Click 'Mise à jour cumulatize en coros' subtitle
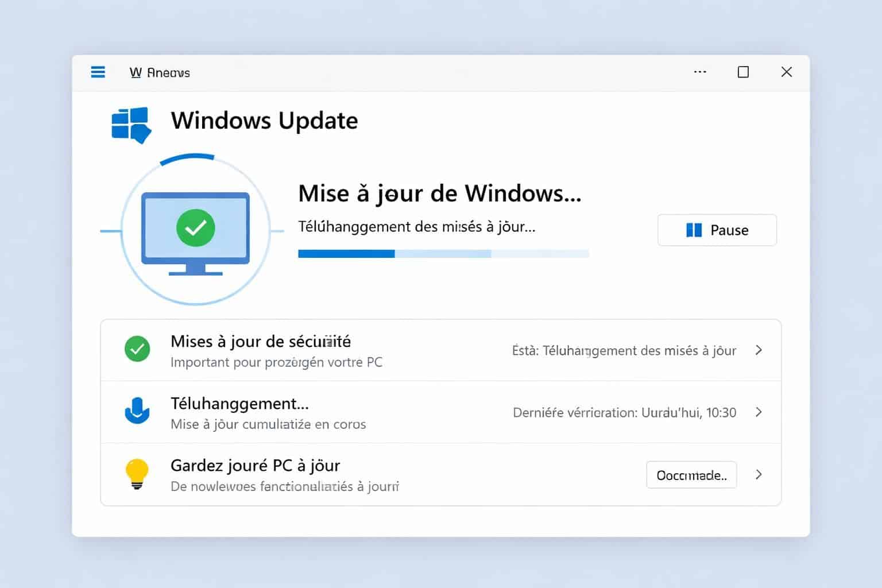Image resolution: width=882 pixels, height=588 pixels. 268,424
